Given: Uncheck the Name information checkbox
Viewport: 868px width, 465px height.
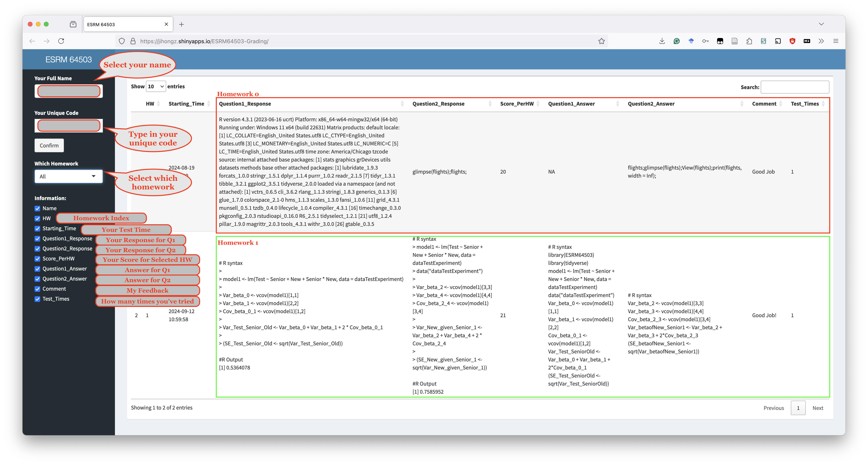Looking at the screenshot, I should tap(37, 208).
